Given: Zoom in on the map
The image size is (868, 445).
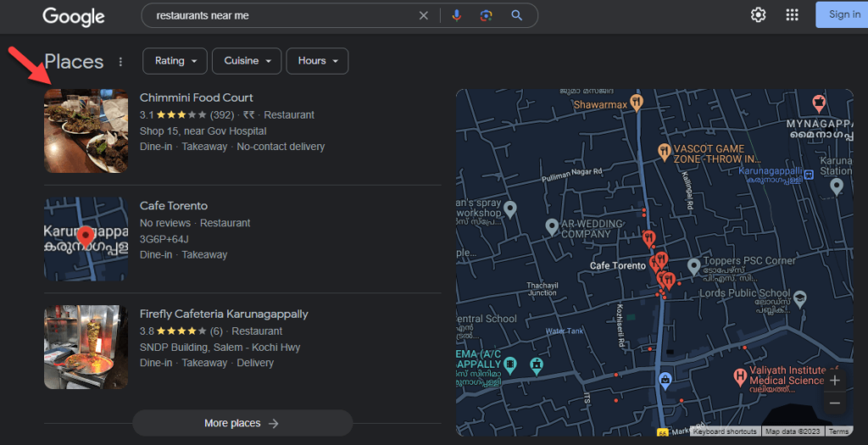Looking at the screenshot, I should tap(835, 381).
